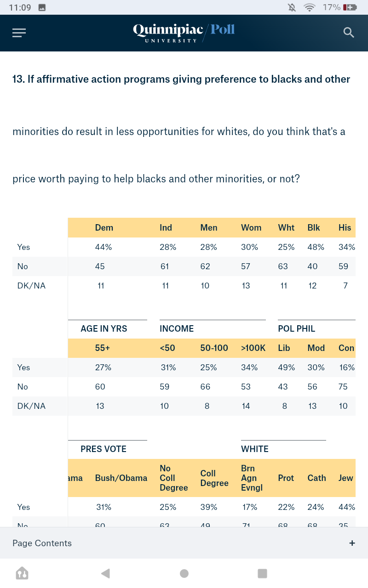
Task: Open the Page Contents bar
Action: click(42, 543)
